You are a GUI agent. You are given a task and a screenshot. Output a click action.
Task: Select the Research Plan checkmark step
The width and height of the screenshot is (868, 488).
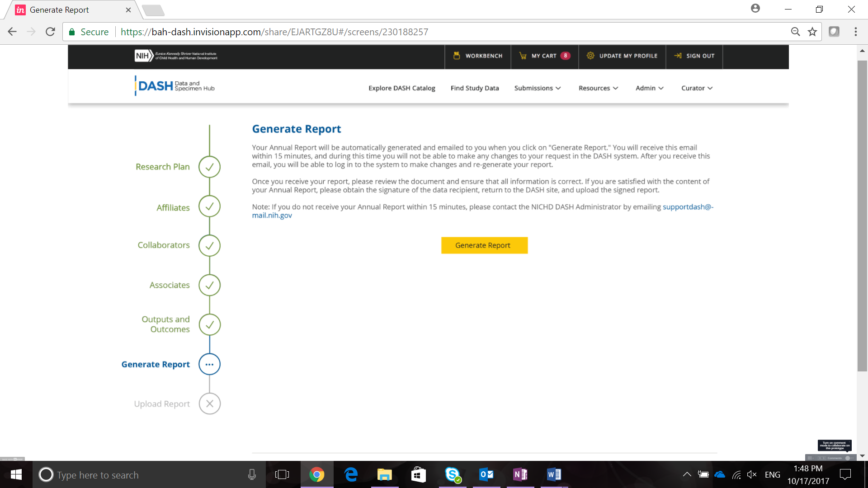tap(209, 167)
